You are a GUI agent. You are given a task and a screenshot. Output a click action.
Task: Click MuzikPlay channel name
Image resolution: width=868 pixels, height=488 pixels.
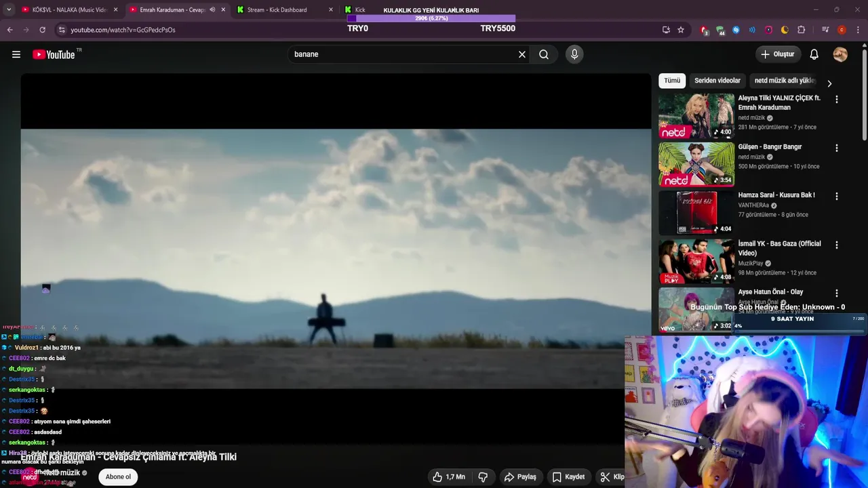tap(751, 263)
